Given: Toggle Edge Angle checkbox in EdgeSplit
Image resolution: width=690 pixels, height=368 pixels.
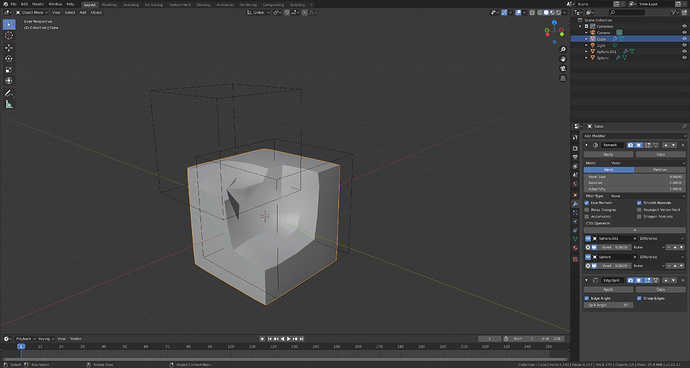Looking at the screenshot, I should coord(587,298).
